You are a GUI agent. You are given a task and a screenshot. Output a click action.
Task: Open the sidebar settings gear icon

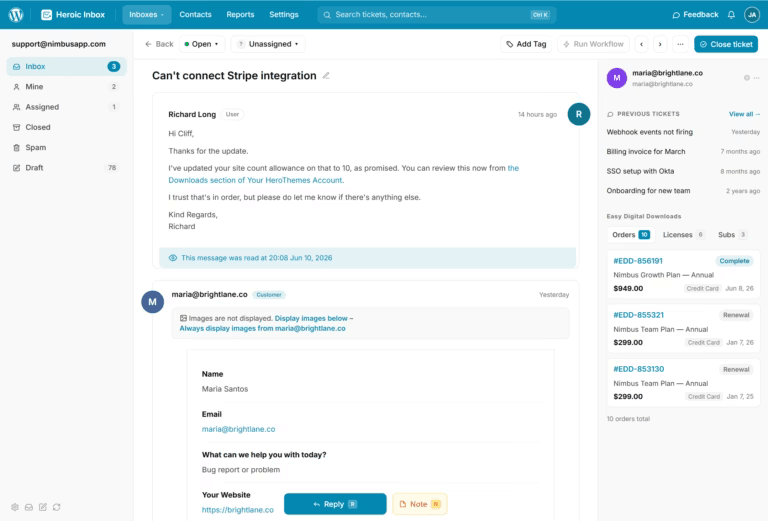click(x=15, y=507)
